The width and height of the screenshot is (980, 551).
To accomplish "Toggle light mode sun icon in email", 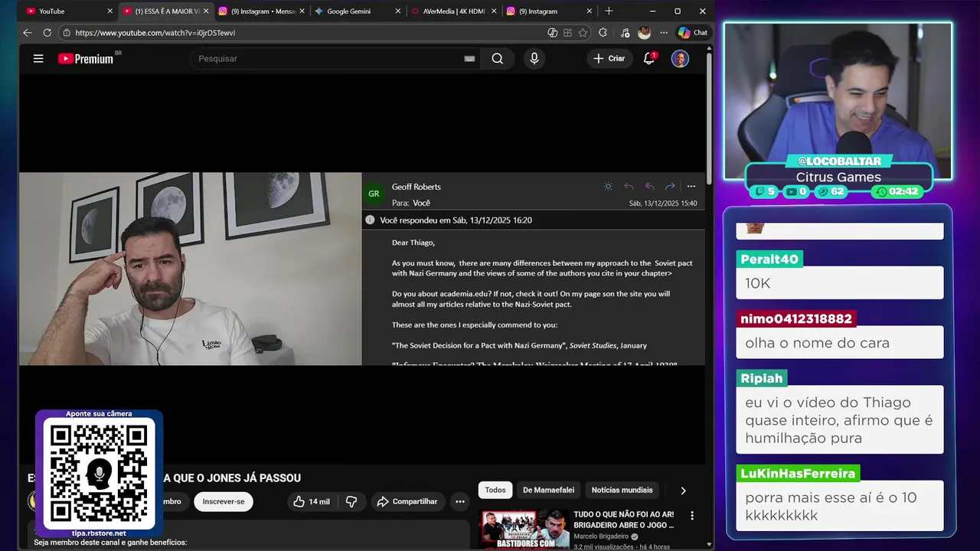I will [x=608, y=186].
